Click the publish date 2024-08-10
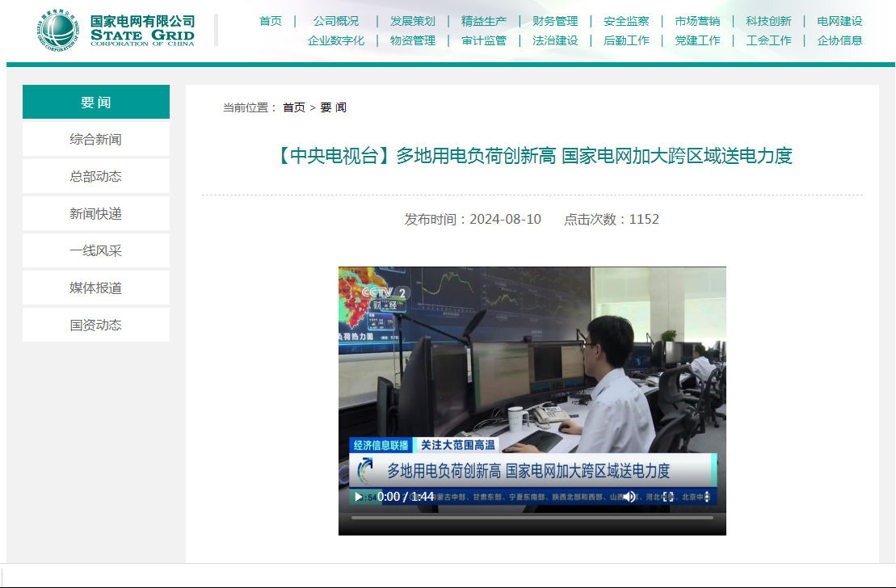Image resolution: width=896 pixels, height=588 pixels. coord(505,219)
